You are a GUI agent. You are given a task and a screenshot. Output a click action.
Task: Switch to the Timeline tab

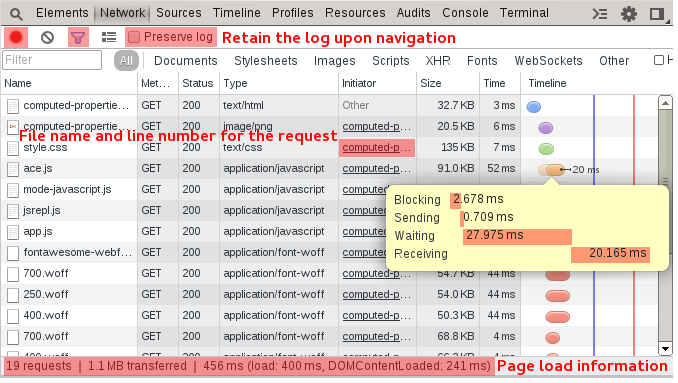pyautogui.click(x=237, y=13)
